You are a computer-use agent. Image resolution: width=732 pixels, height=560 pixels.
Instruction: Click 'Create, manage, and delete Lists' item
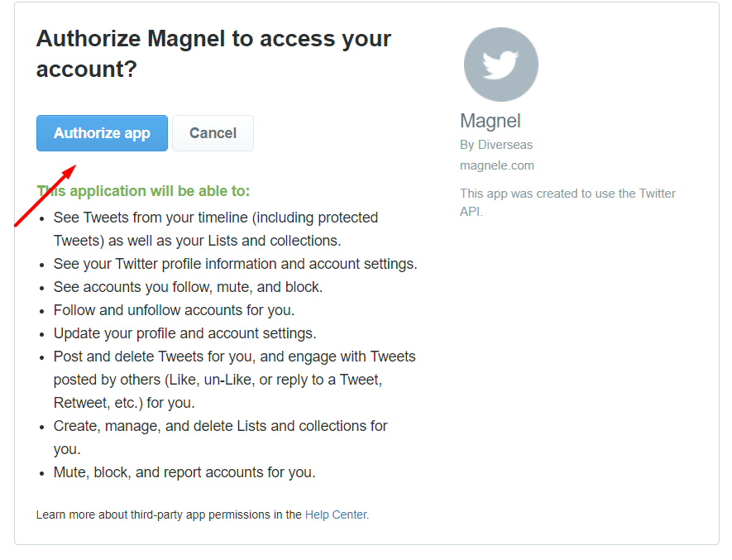pos(220,438)
